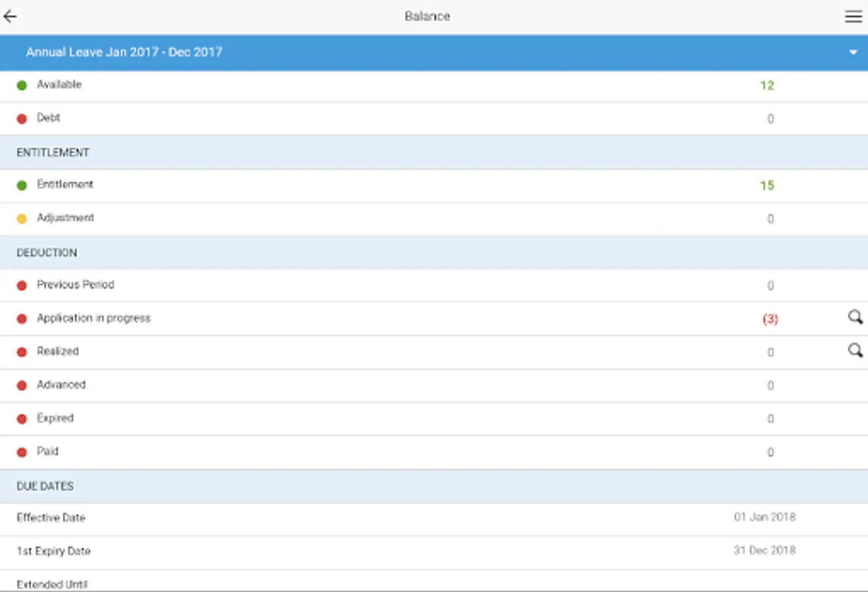This screenshot has height=592, width=868.
Task: Select the 01 Jan 2018 date value
Action: click(x=765, y=517)
